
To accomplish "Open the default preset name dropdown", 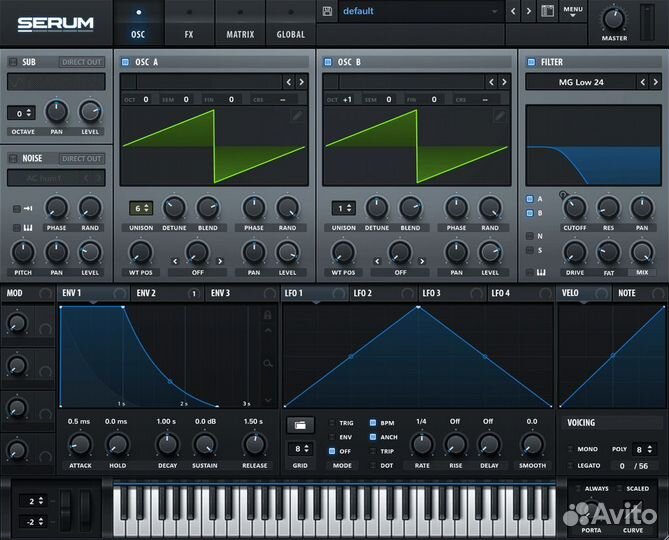I will 420,12.
